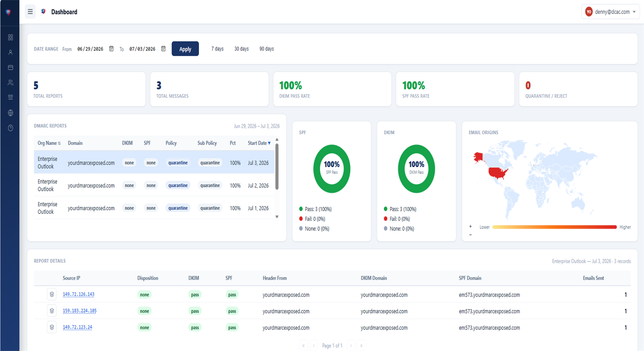This screenshot has width=644, height=351.
Task: Open the help question-mark icon in sidebar
Action: point(10,128)
